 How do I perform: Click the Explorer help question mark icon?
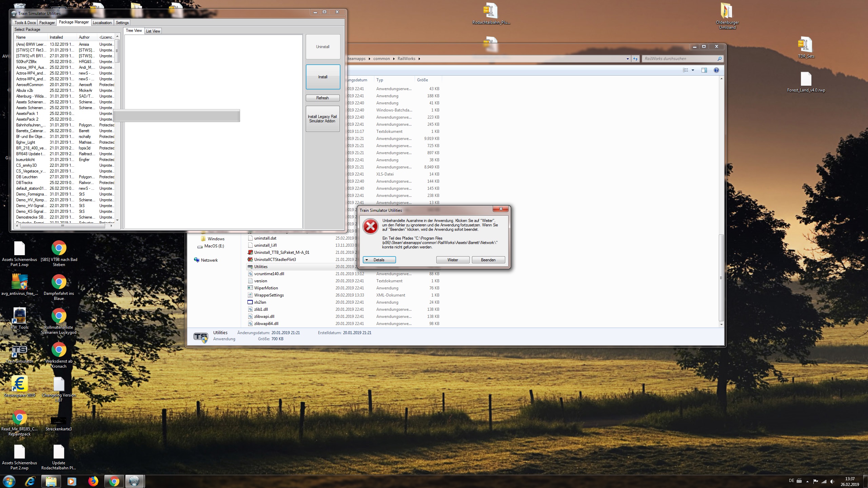[x=716, y=70]
